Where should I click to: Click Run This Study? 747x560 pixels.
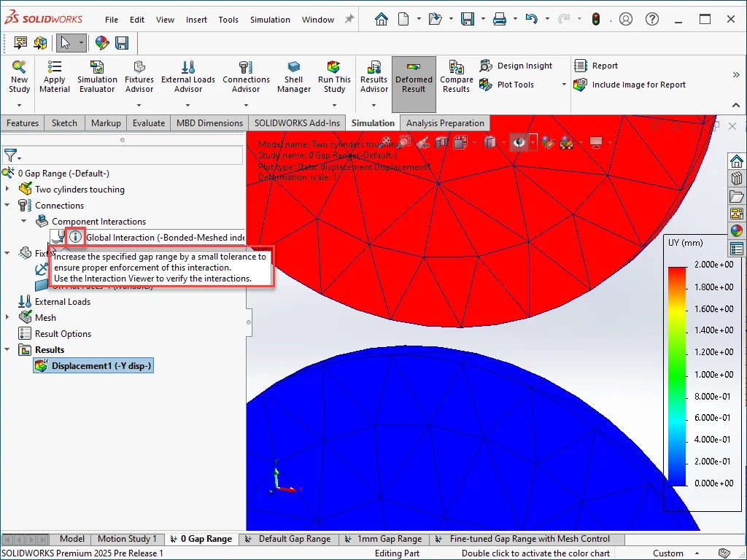tap(334, 77)
